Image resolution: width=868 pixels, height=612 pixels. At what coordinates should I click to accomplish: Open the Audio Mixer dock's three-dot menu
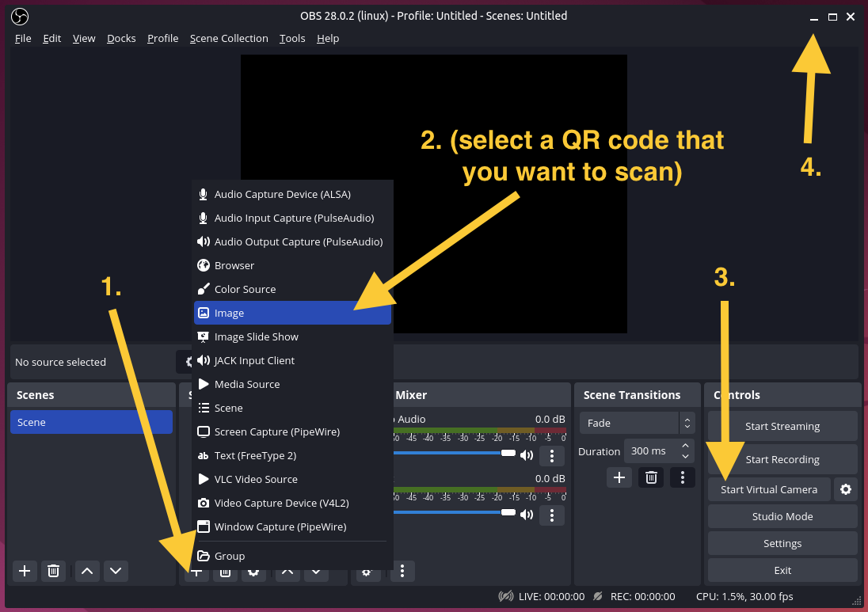[x=402, y=571]
